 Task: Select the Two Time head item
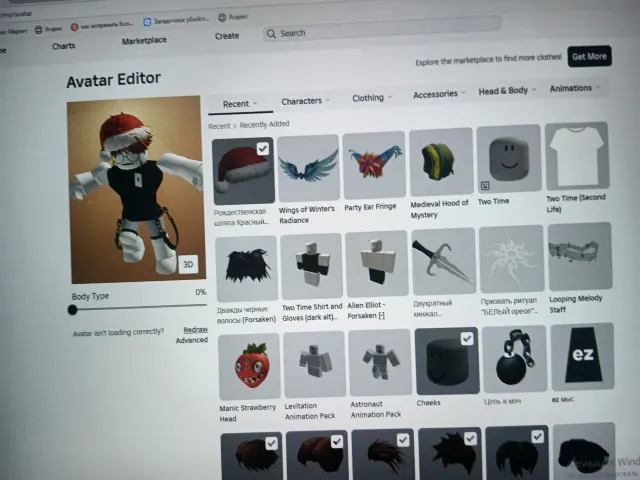pyautogui.click(x=509, y=159)
